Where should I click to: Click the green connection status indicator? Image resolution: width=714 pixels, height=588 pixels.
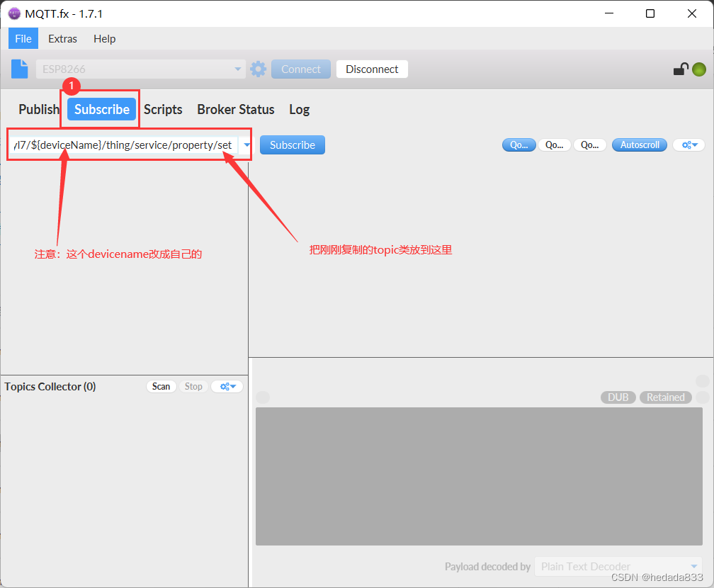pyautogui.click(x=699, y=69)
